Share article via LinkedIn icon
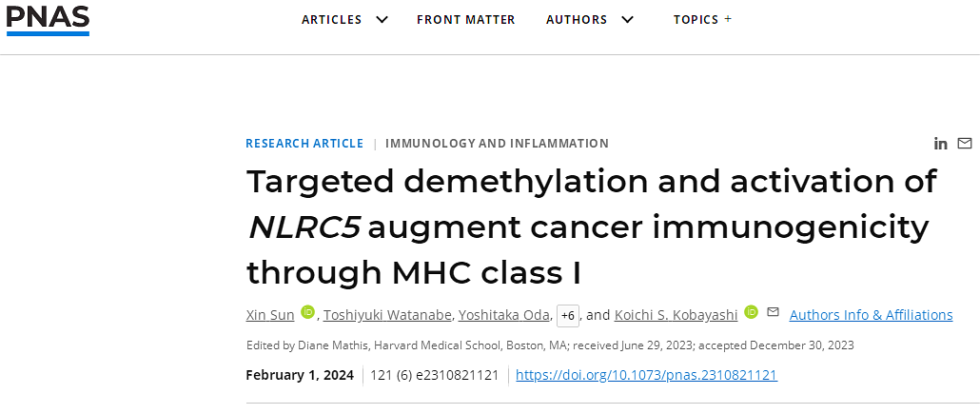The width and height of the screenshot is (980, 414). 940,144
